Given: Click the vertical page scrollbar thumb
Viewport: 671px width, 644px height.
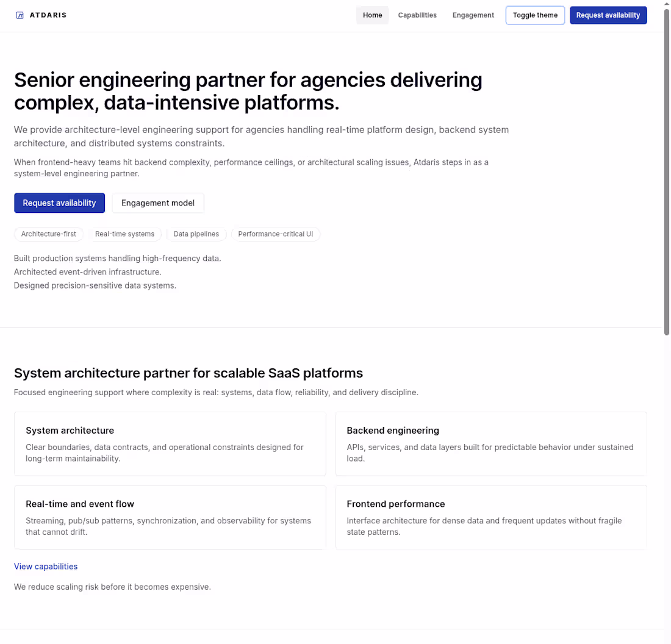Looking at the screenshot, I should (667, 172).
